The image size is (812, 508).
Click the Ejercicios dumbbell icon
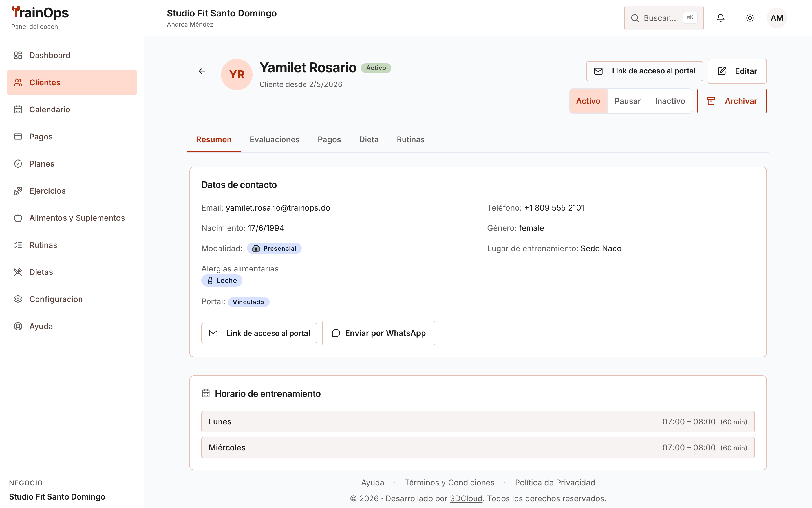point(18,191)
